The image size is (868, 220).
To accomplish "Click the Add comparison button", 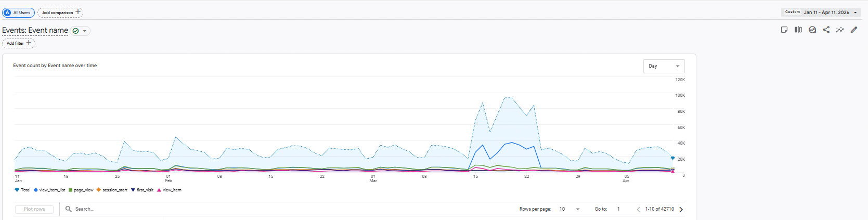I will (60, 12).
